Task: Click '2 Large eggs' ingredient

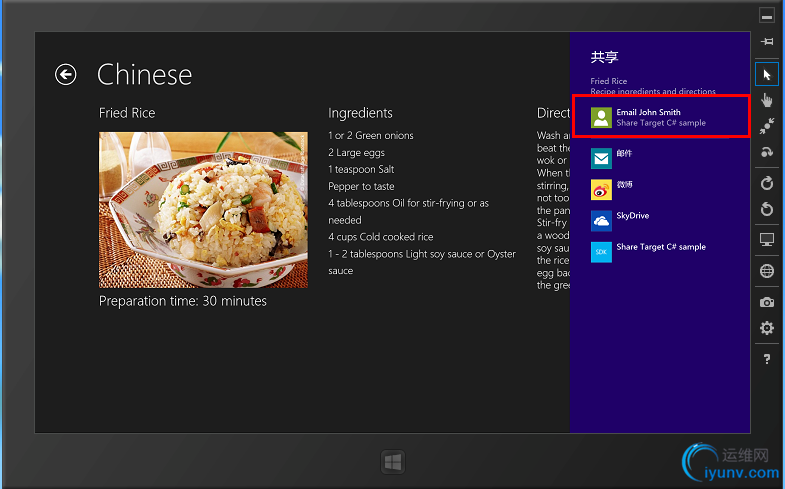Action: (x=356, y=153)
